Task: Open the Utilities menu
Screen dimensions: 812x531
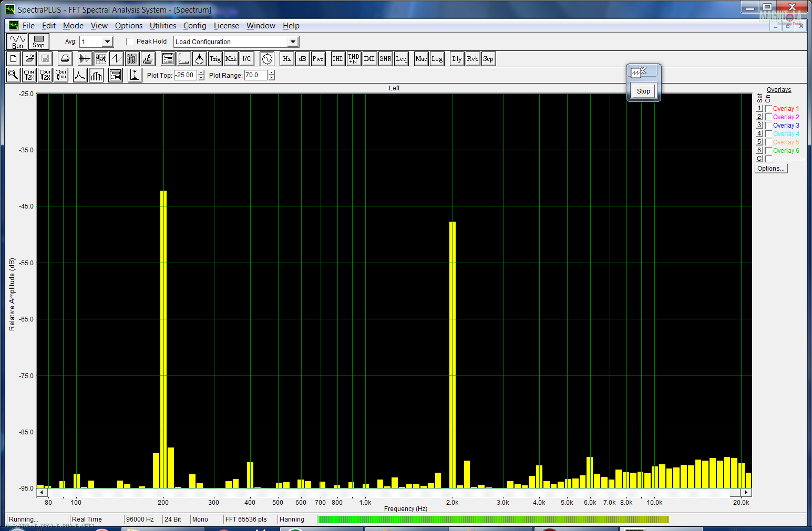Action: (163, 26)
